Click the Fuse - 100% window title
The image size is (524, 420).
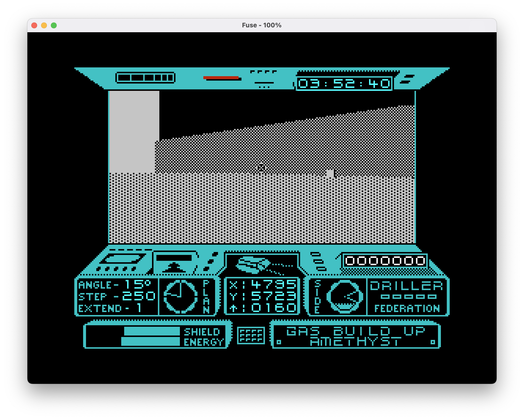pyautogui.click(x=262, y=25)
